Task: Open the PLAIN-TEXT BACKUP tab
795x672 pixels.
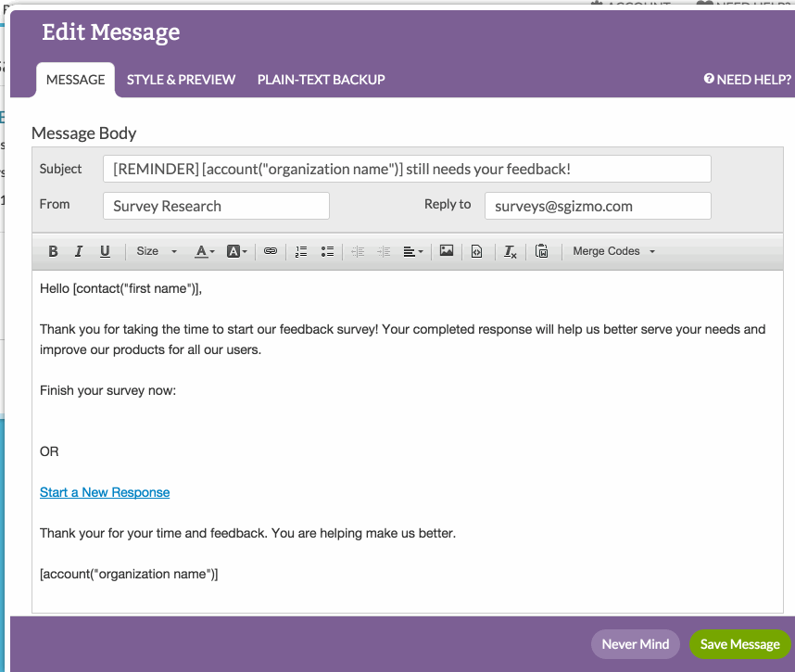Action: [x=321, y=80]
